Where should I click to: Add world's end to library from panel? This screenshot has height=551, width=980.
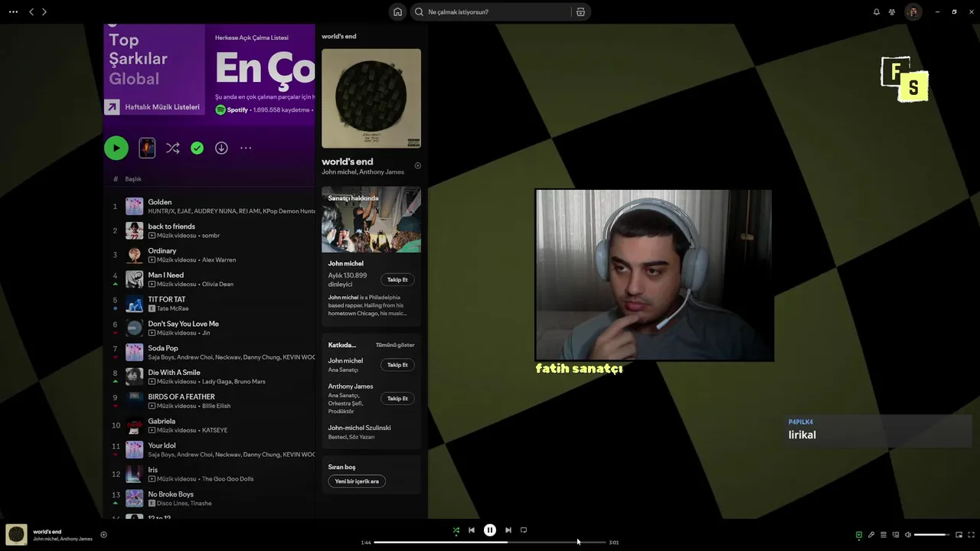pos(417,165)
